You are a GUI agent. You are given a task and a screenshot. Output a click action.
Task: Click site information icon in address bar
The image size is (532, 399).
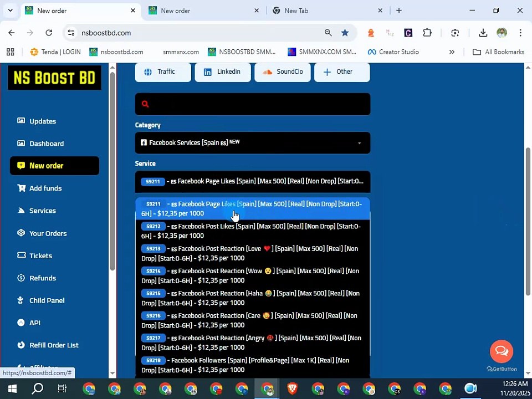click(x=71, y=33)
